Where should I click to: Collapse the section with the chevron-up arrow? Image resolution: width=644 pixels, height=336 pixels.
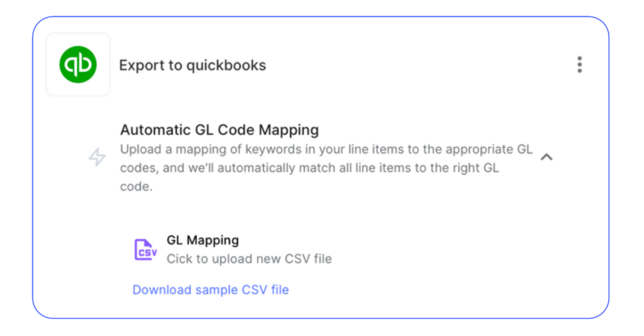pyautogui.click(x=546, y=157)
